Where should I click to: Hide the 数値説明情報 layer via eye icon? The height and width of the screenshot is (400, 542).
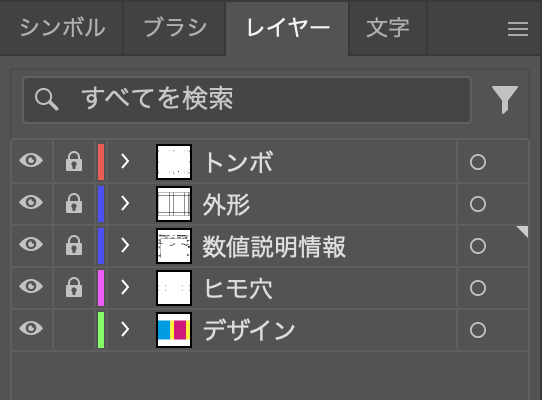(x=31, y=244)
